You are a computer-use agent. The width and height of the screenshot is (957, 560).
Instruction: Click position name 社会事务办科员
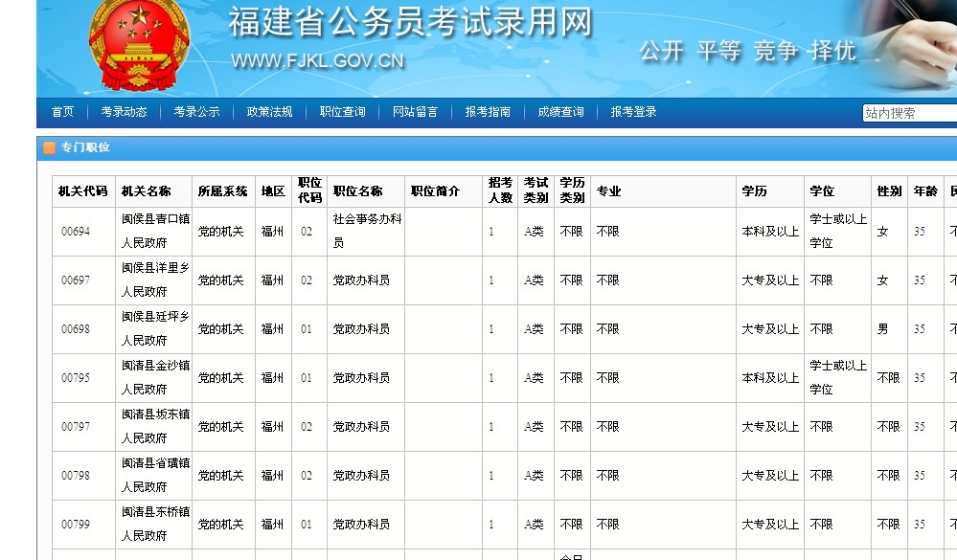[364, 231]
